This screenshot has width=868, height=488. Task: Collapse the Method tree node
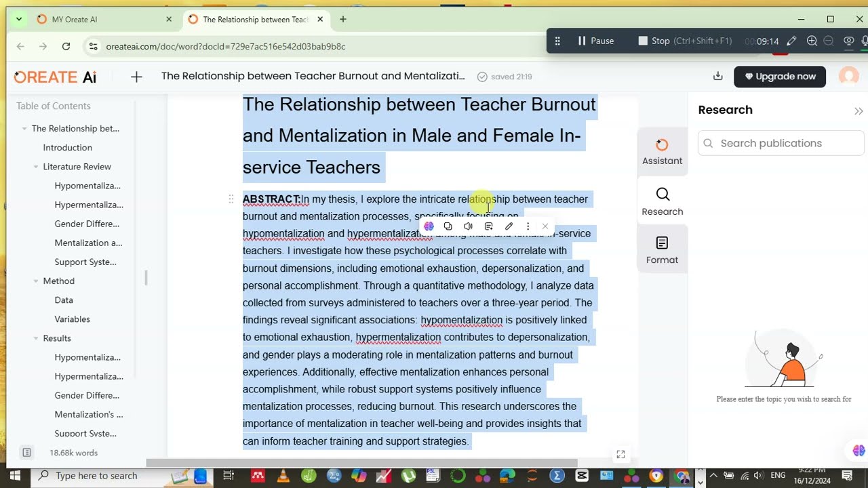pos(36,281)
